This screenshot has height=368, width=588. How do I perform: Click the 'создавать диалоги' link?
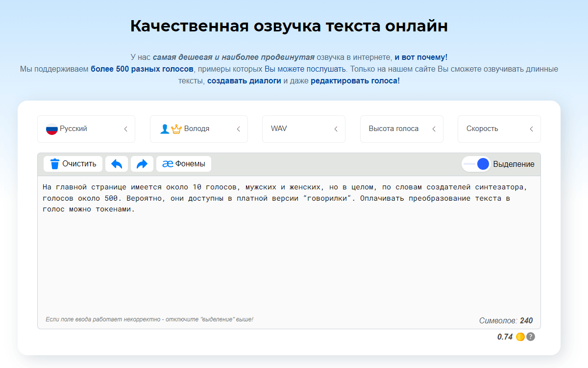click(x=244, y=80)
